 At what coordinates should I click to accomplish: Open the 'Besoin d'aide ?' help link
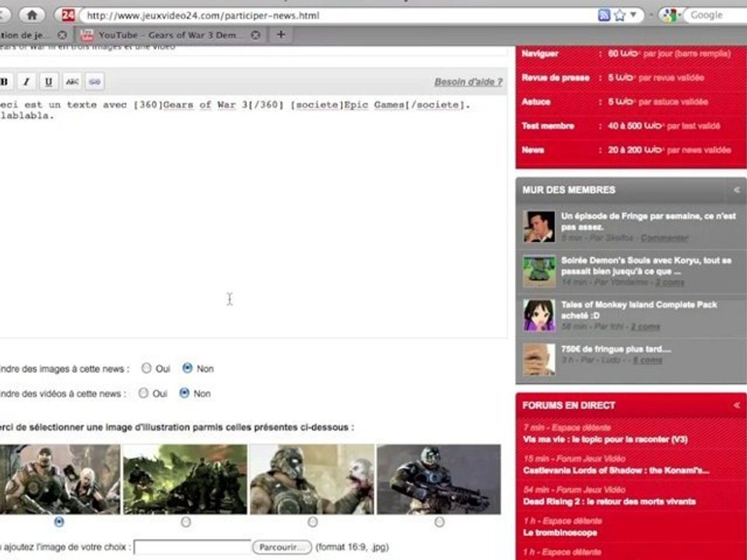(x=468, y=82)
